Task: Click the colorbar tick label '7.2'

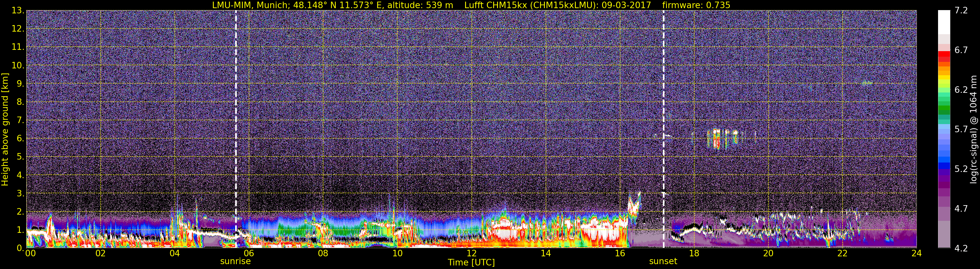Action: [961, 11]
